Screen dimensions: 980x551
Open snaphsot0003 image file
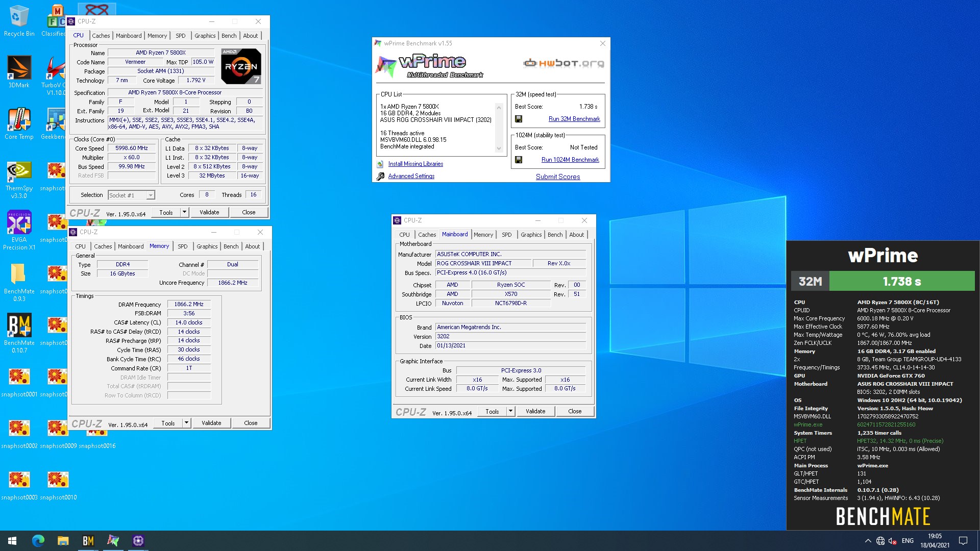19,485
